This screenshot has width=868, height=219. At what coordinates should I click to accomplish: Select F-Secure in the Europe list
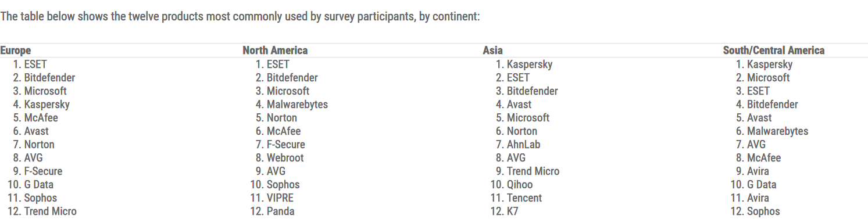pos(43,171)
